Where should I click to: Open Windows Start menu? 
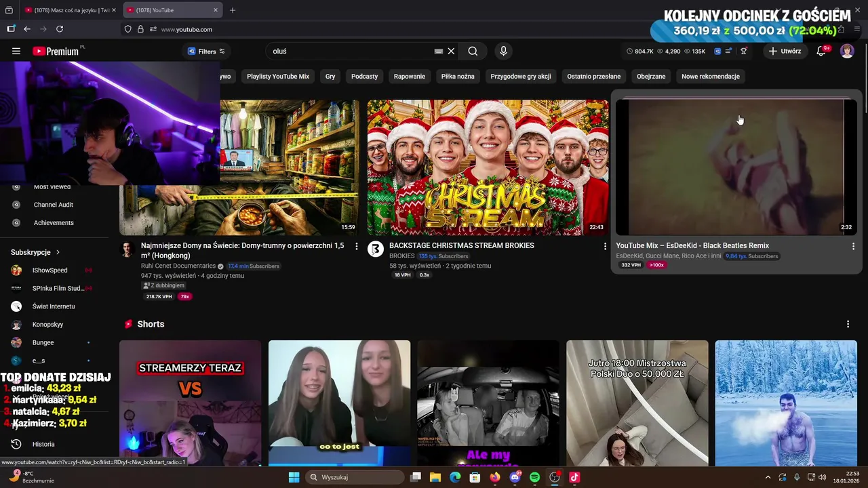[x=294, y=477]
